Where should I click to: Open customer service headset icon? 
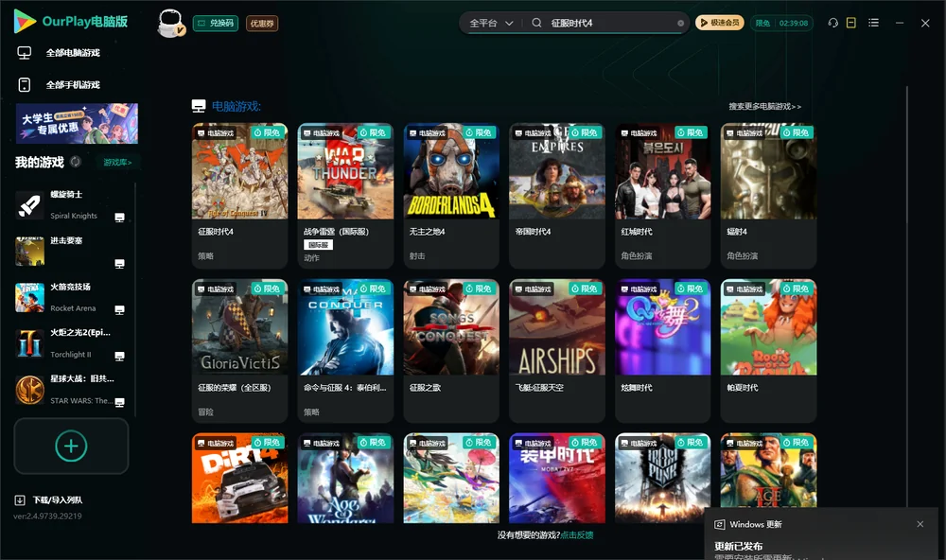[833, 23]
